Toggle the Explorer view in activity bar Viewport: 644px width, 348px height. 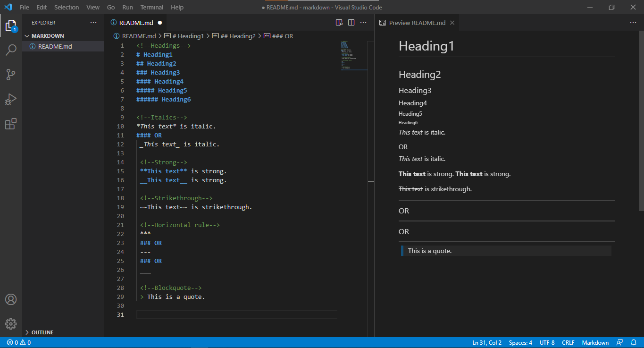(11, 25)
